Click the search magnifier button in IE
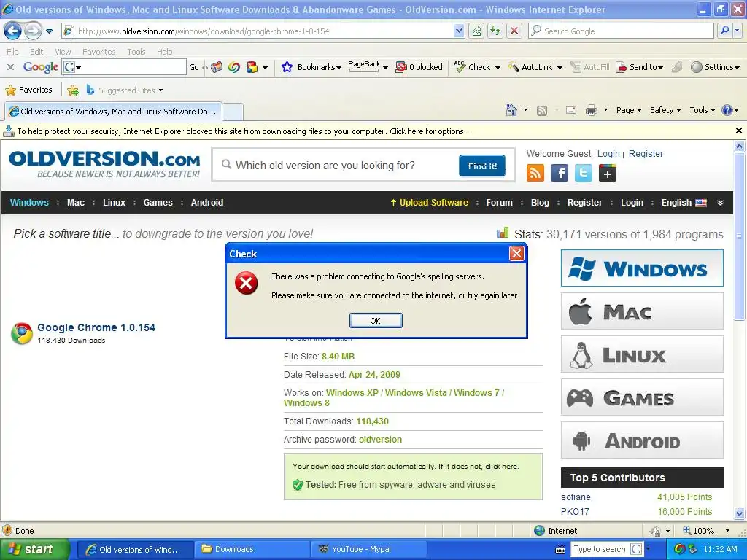The height and width of the screenshot is (560, 747). pyautogui.click(x=724, y=31)
